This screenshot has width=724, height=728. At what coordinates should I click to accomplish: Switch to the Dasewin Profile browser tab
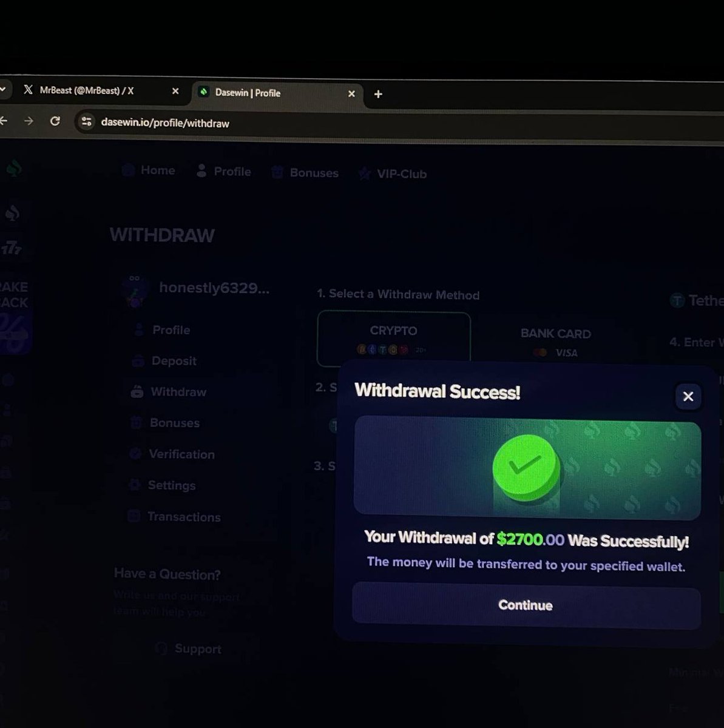click(x=278, y=93)
